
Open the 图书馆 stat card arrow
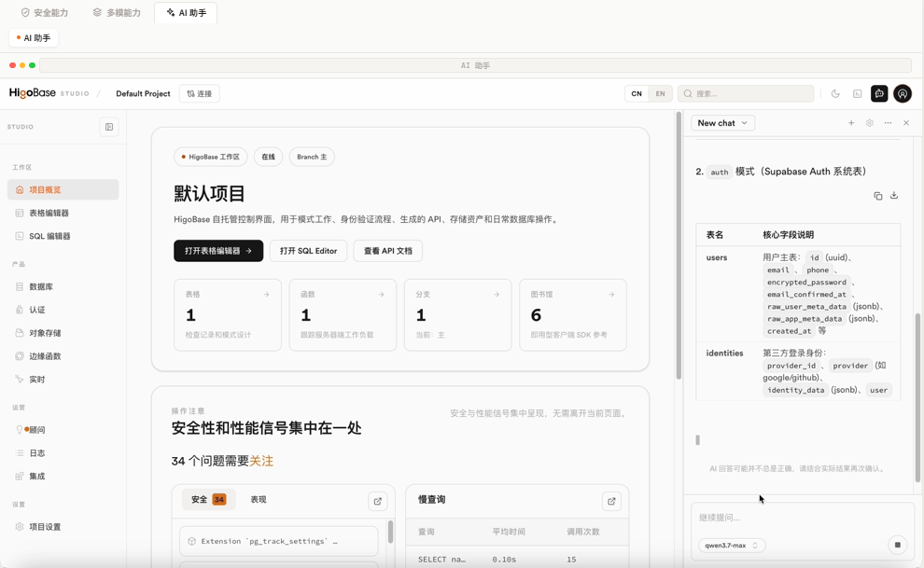(x=611, y=295)
